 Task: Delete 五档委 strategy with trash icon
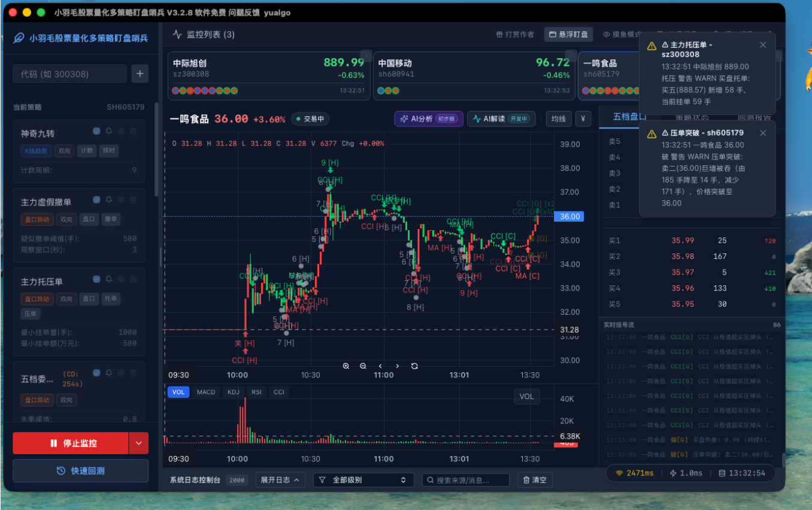(133, 373)
